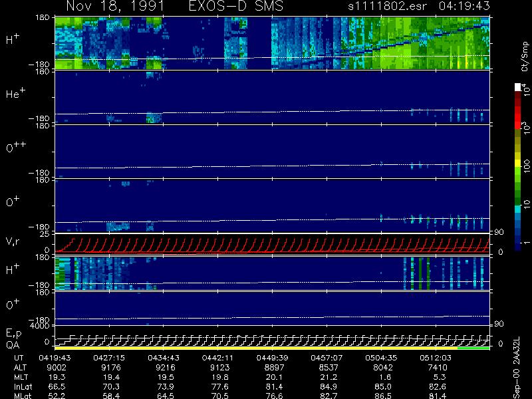Click InLat value '84.9'
532x399 pixels.
[329, 386]
